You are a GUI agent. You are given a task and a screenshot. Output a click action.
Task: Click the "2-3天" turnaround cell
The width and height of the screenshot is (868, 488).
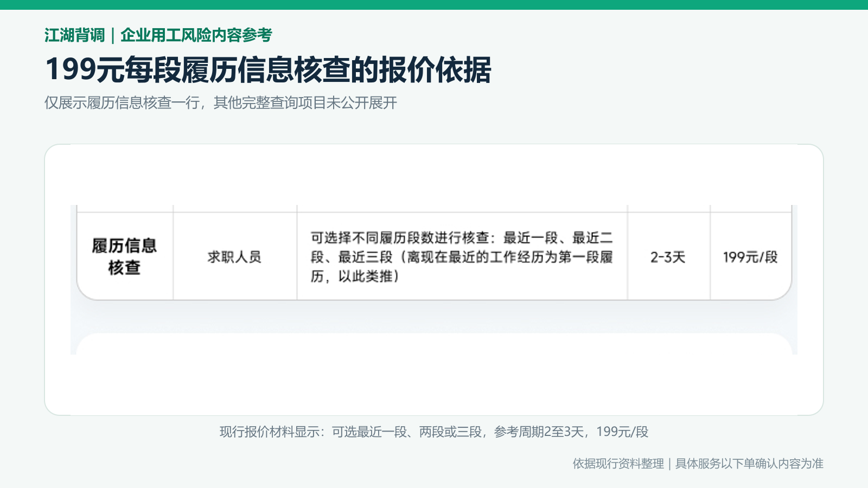[668, 256]
